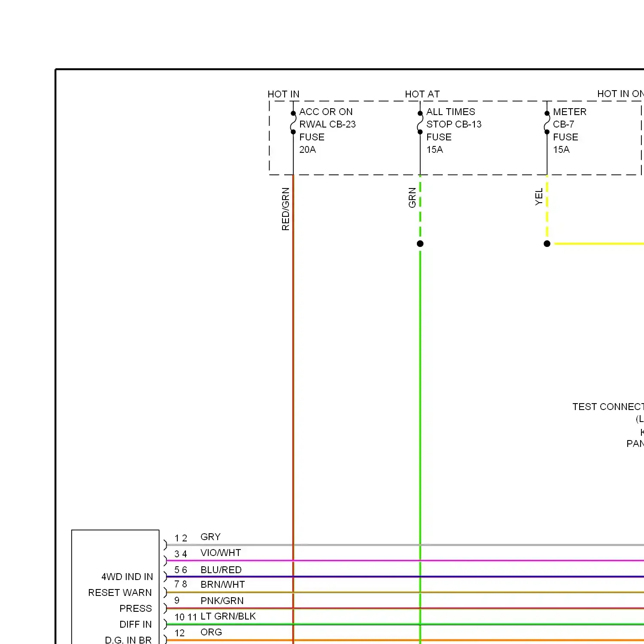Click the ALL TIMES label
This screenshot has width=644, height=644.
pyautogui.click(x=451, y=112)
